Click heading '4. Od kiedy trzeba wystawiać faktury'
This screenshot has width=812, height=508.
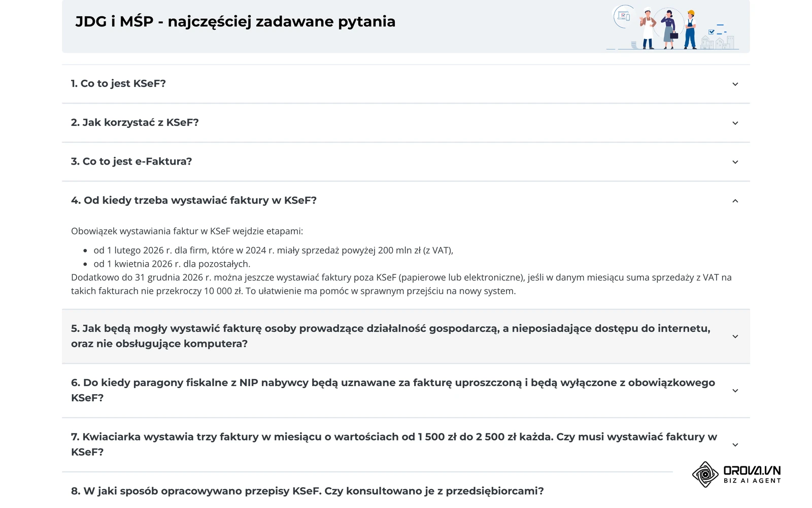point(194,200)
